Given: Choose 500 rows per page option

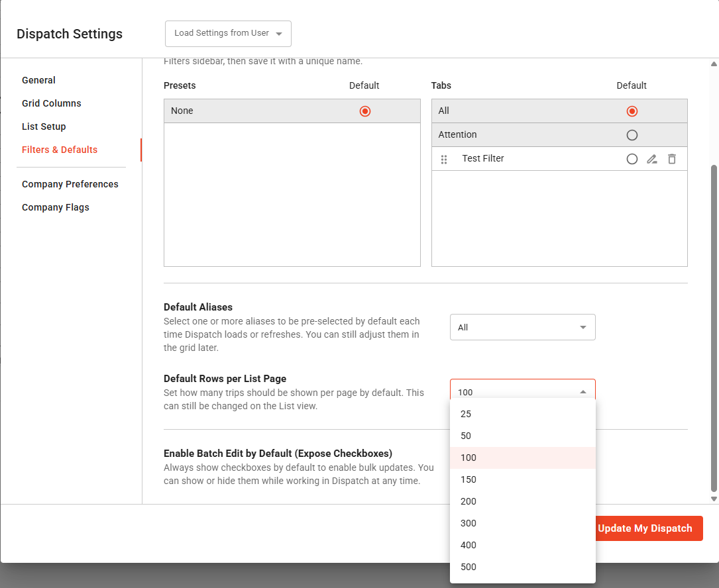Looking at the screenshot, I should tap(468, 567).
